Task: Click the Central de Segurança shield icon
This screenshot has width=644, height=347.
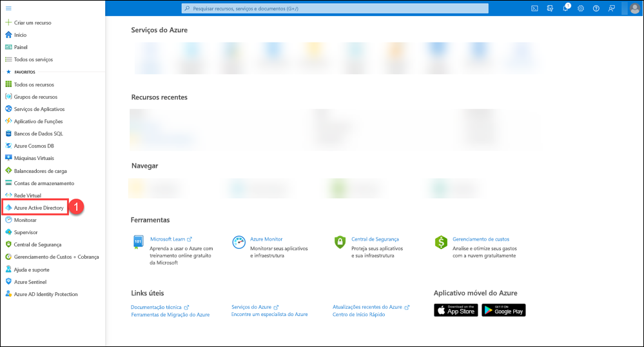Action: pos(340,243)
